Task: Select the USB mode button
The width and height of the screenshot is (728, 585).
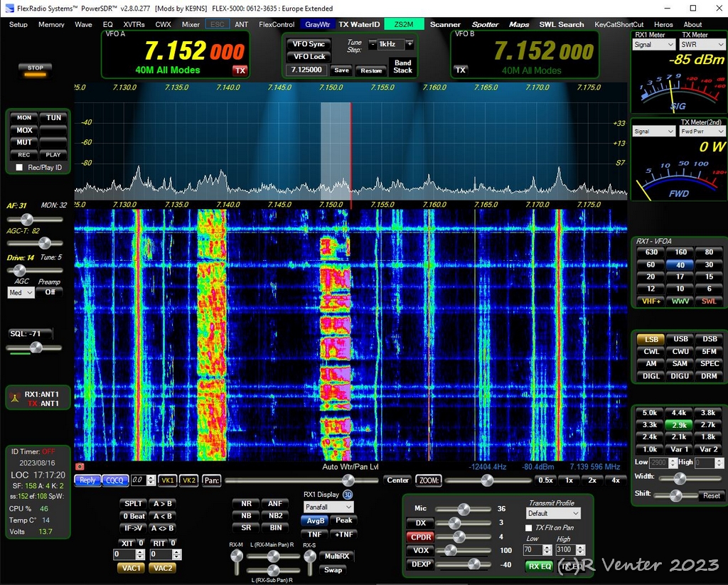Action: 680,339
